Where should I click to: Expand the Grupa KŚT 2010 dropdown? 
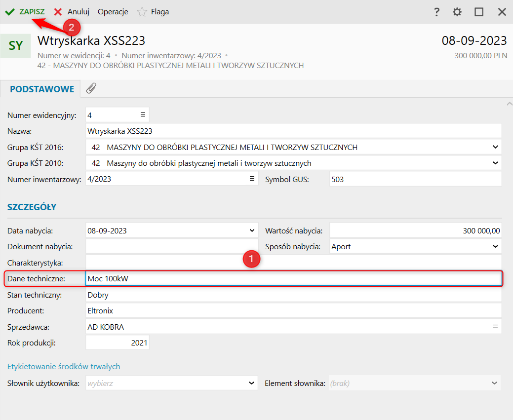click(x=495, y=163)
